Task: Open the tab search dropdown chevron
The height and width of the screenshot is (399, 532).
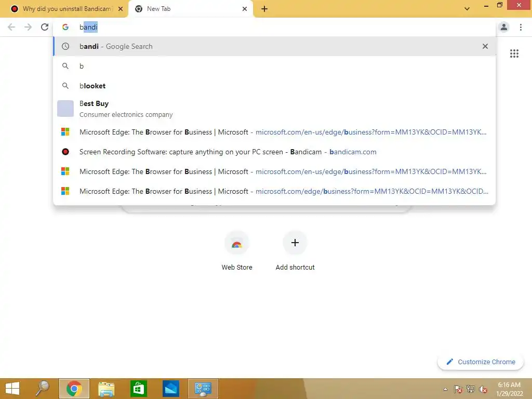Action: click(x=467, y=9)
